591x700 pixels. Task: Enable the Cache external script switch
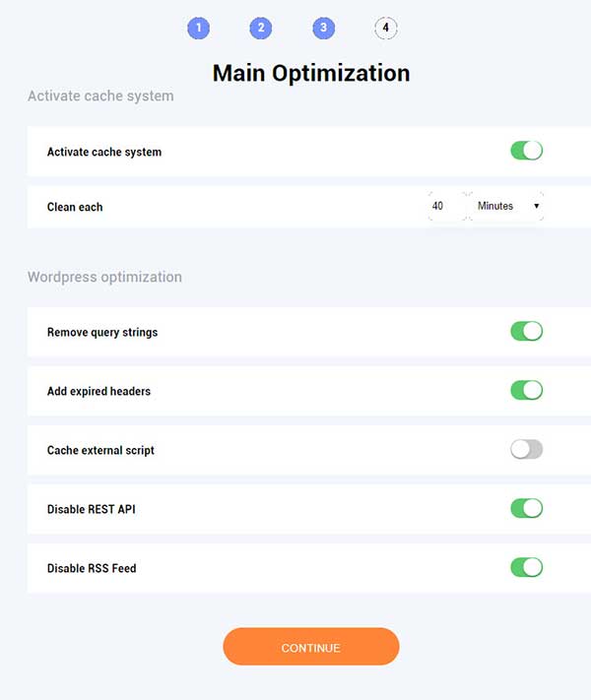click(x=526, y=449)
